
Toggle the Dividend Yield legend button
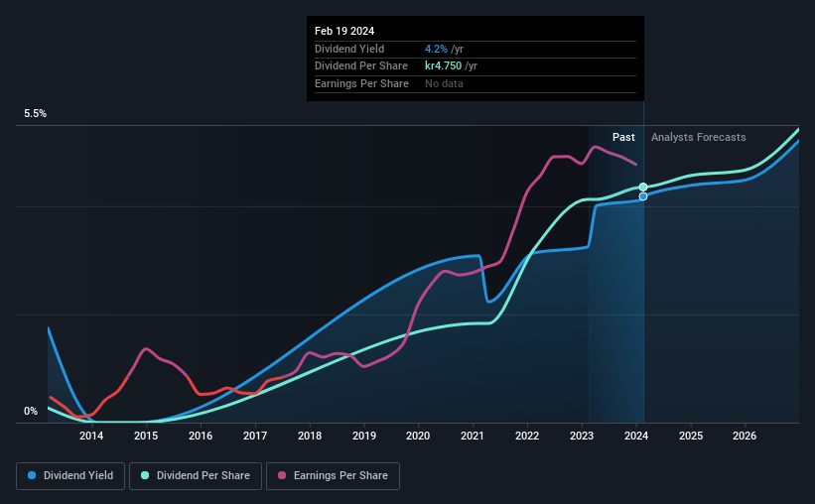[x=70, y=476]
